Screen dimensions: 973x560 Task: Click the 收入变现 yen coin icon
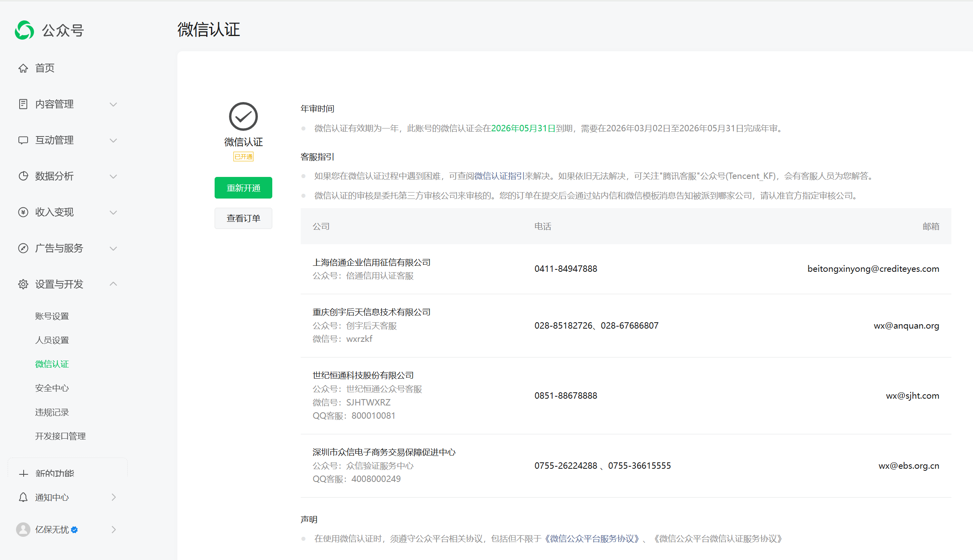[23, 212]
